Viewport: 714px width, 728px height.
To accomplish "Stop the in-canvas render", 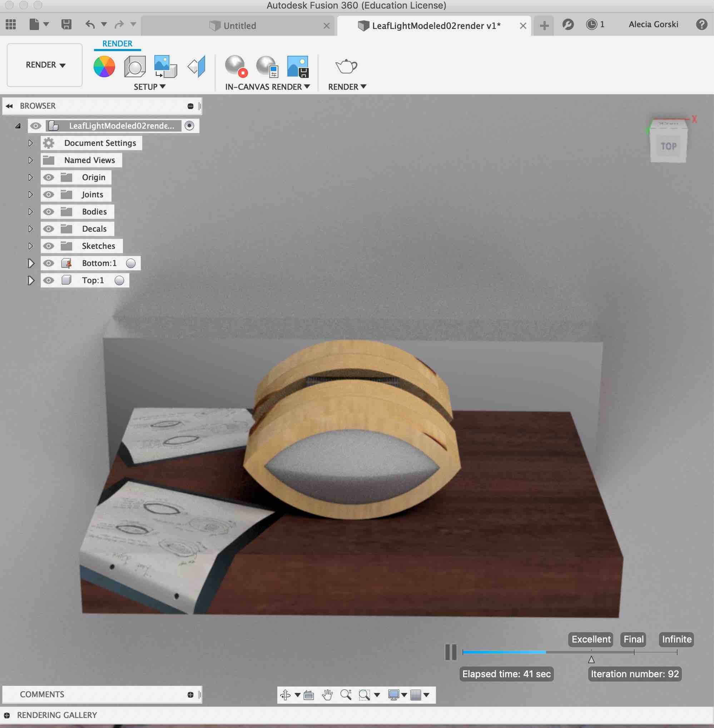I will (x=236, y=67).
